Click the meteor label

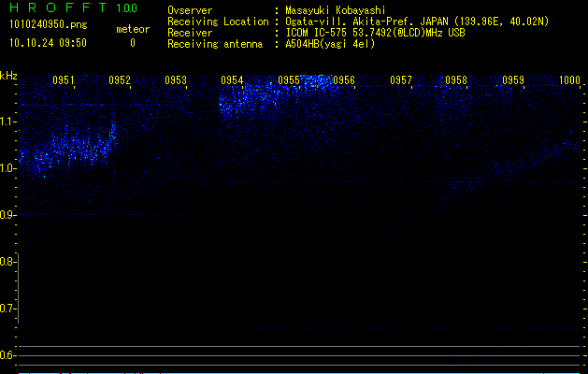(133, 29)
